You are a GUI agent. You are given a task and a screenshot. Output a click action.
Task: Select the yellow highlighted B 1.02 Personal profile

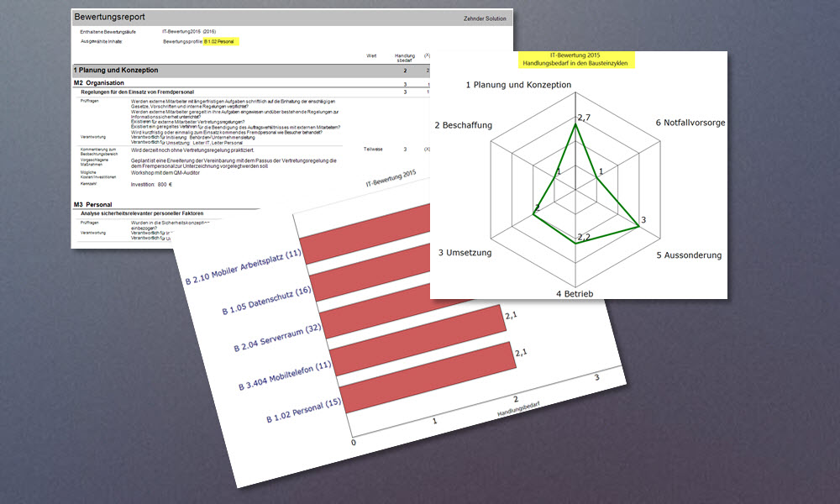221,40
